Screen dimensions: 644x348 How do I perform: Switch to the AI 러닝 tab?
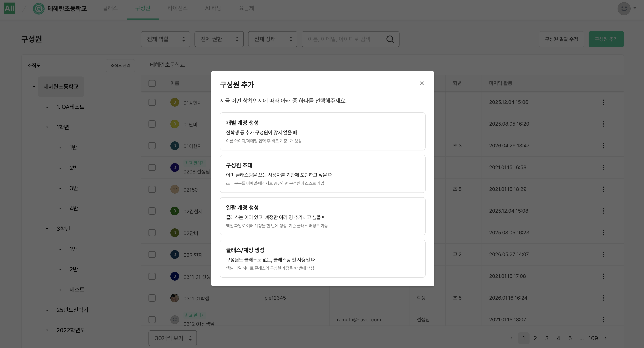213,8
